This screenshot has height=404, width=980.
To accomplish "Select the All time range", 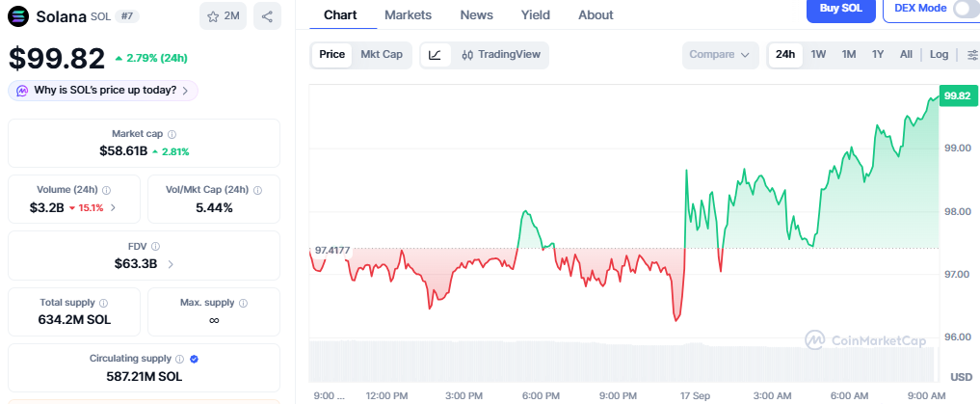I will (x=906, y=55).
